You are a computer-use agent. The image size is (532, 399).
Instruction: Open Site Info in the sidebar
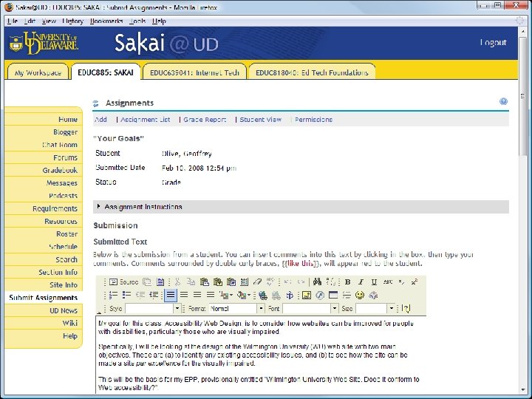(64, 285)
